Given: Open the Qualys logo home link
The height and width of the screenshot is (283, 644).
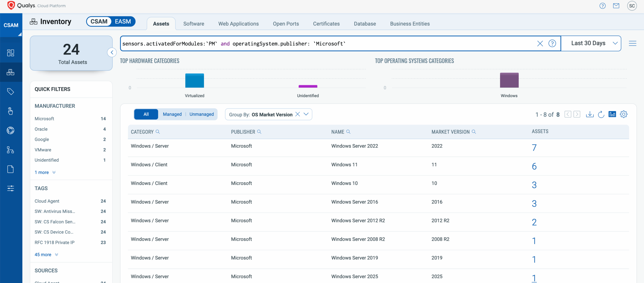Looking at the screenshot, I should pos(36,6).
